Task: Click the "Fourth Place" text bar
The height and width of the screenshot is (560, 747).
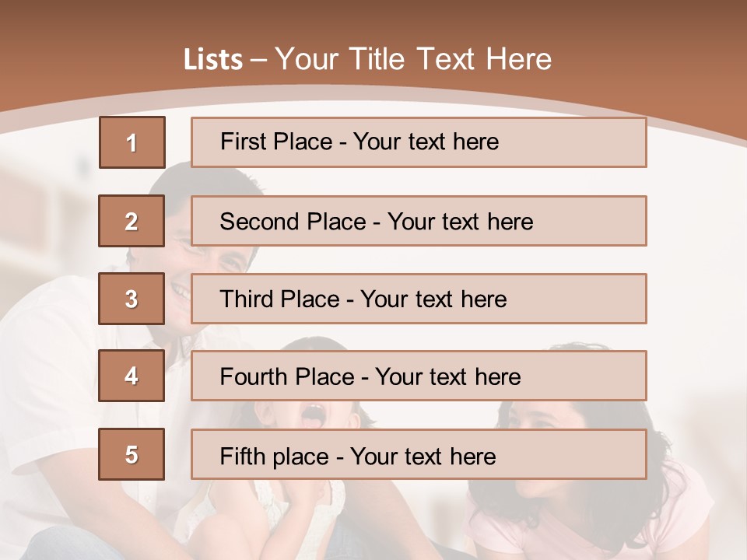Action: tap(419, 376)
